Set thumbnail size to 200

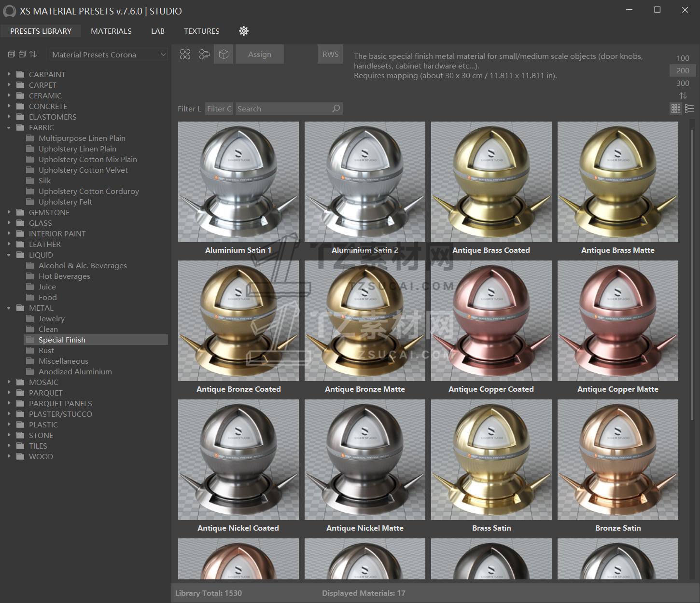683,70
